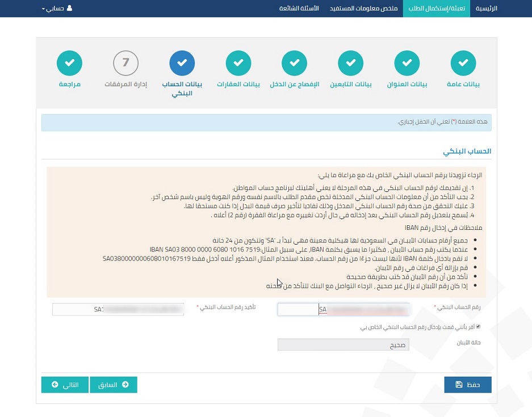Screen dimensions: 532x417
Task: Click the user profile icon beside حسابي
Action: pos(70,8)
